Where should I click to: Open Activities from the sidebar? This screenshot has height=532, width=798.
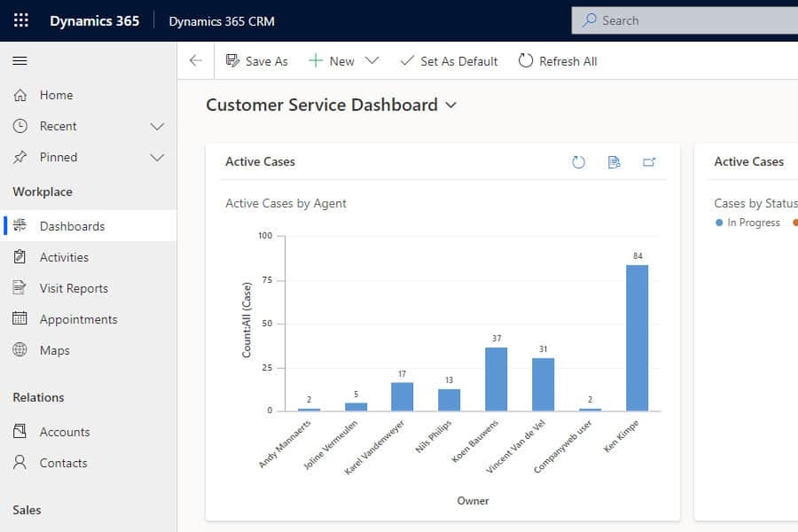(64, 257)
